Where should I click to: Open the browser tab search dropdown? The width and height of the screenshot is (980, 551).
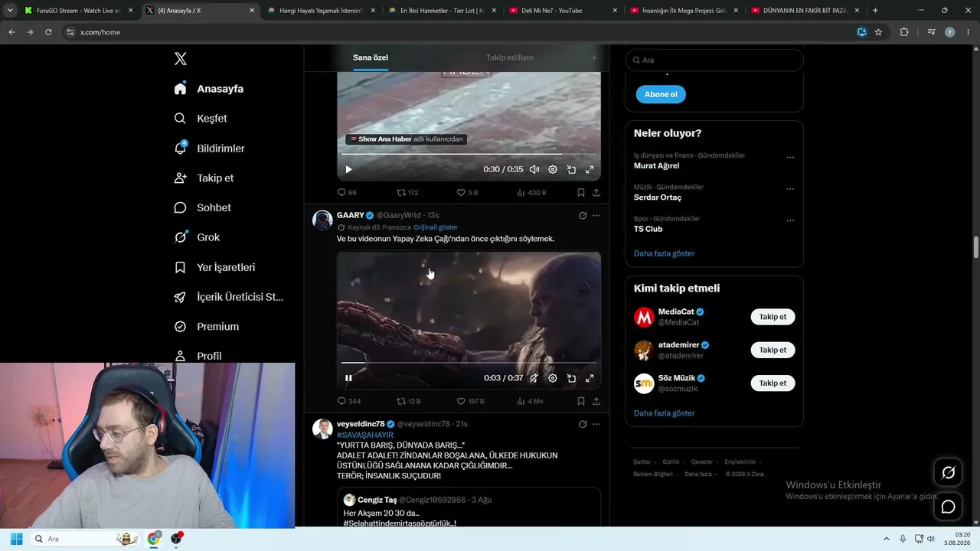coord(10,11)
